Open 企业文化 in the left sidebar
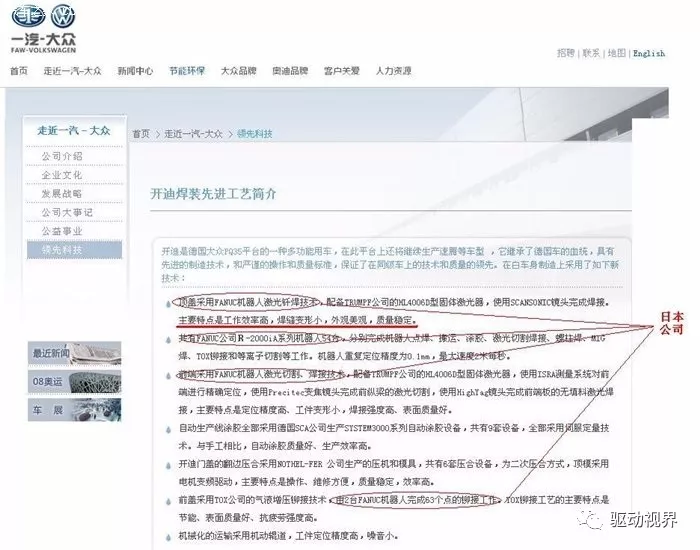700x550 pixels. pos(62,175)
